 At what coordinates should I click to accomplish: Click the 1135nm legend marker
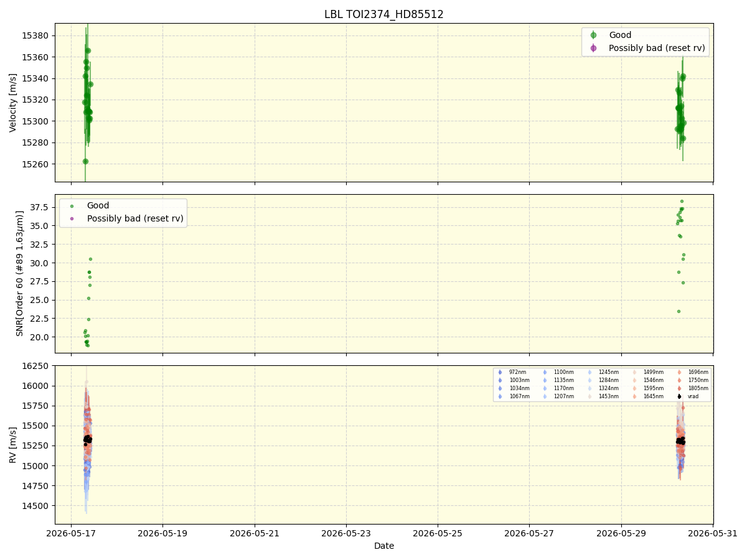(x=545, y=380)
